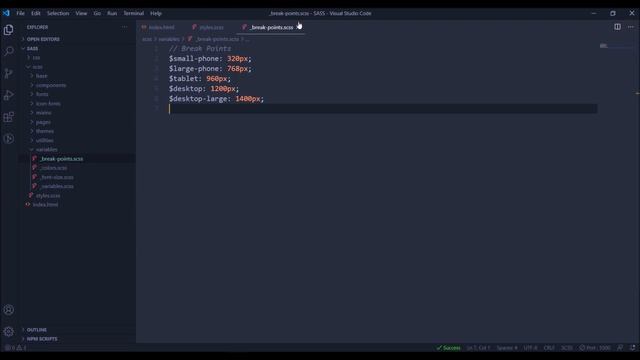640x360 pixels.
Task: Open editor More Actions ellipsis
Action: pyautogui.click(x=631, y=27)
